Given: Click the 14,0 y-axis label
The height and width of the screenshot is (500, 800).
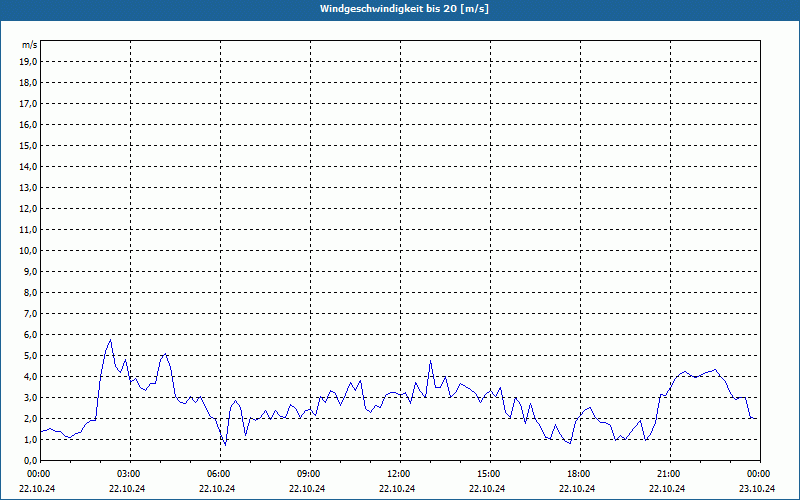Looking at the screenshot, I should point(28,166).
